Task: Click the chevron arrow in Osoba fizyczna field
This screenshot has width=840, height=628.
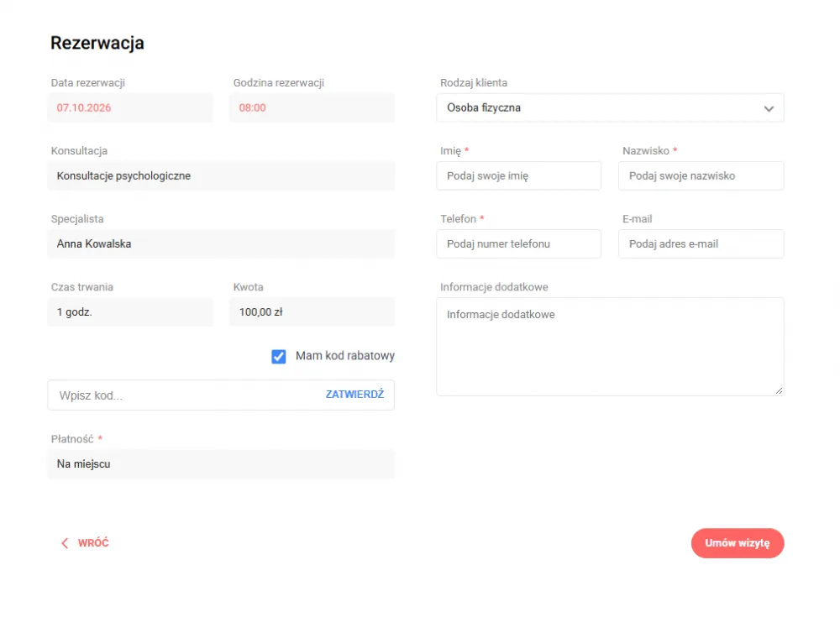Action: point(769,108)
